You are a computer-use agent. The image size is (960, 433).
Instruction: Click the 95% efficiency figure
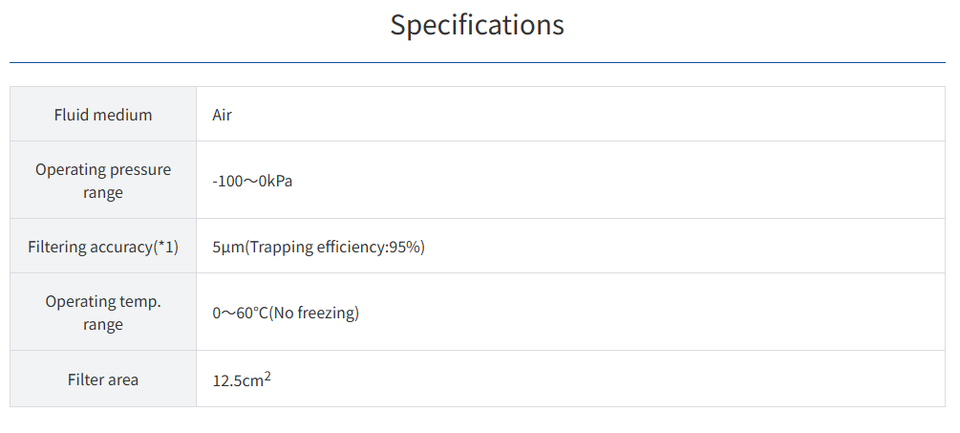coord(405,247)
